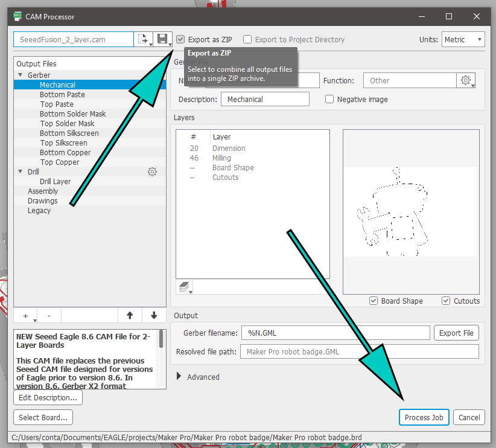Select Top Copper in output files

[x=59, y=162]
